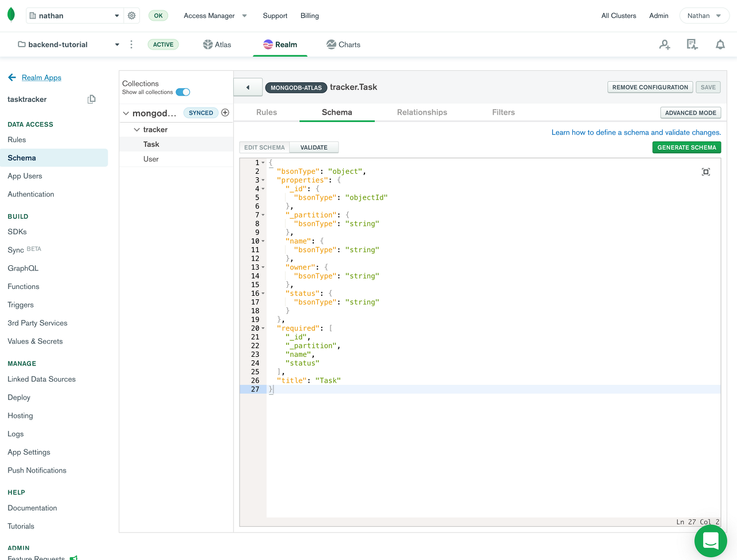The height and width of the screenshot is (560, 737).
Task: Open organization settings gear icon
Action: pyautogui.click(x=132, y=16)
